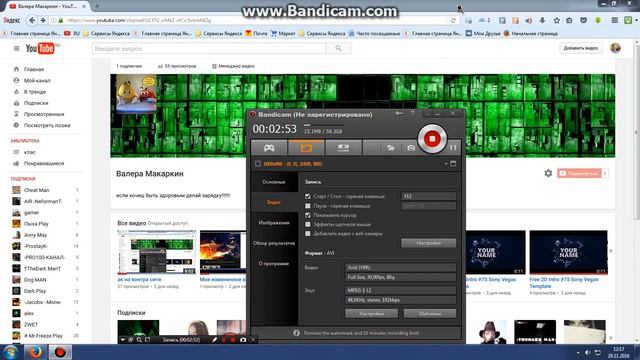Toggle show mouse cursor checkbox
The image size is (640, 360).
pyautogui.click(x=308, y=215)
